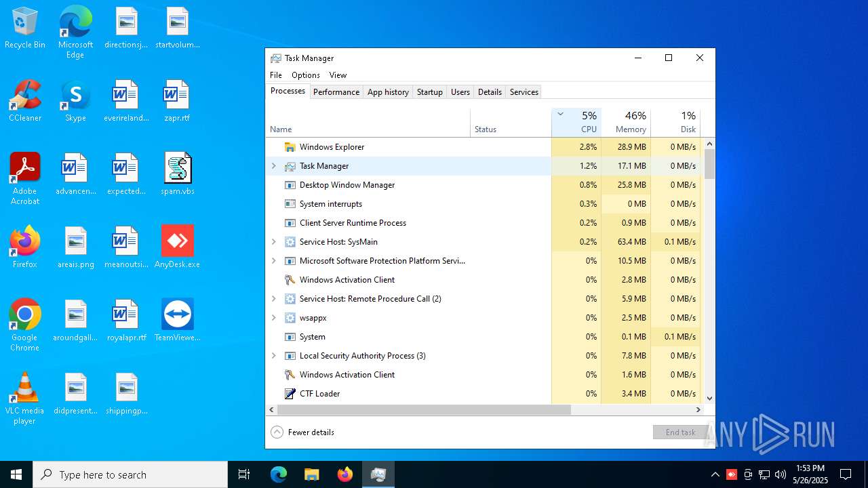Click the Windows Start button

coord(16,474)
